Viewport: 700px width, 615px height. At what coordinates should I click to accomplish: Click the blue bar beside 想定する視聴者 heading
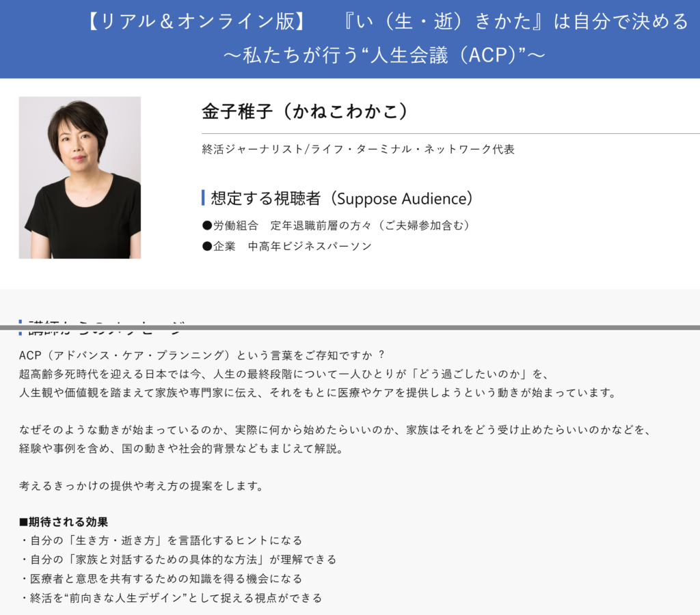coord(203,198)
